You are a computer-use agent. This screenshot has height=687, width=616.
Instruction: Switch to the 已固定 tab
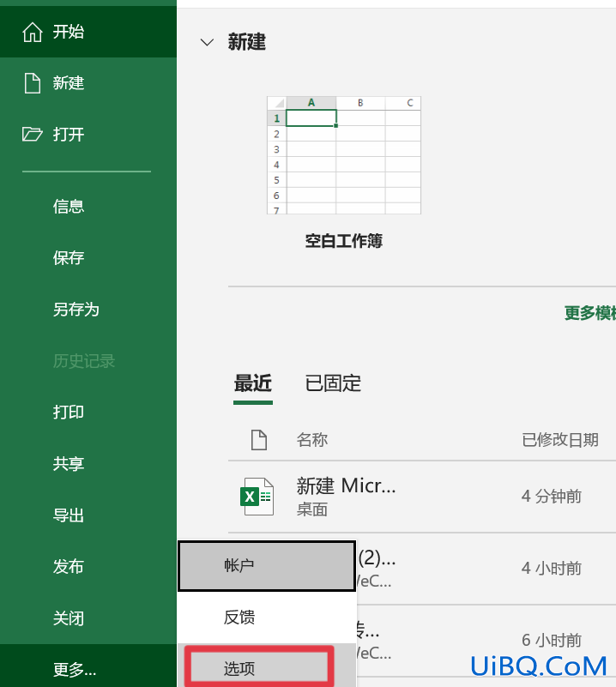pyautogui.click(x=333, y=383)
